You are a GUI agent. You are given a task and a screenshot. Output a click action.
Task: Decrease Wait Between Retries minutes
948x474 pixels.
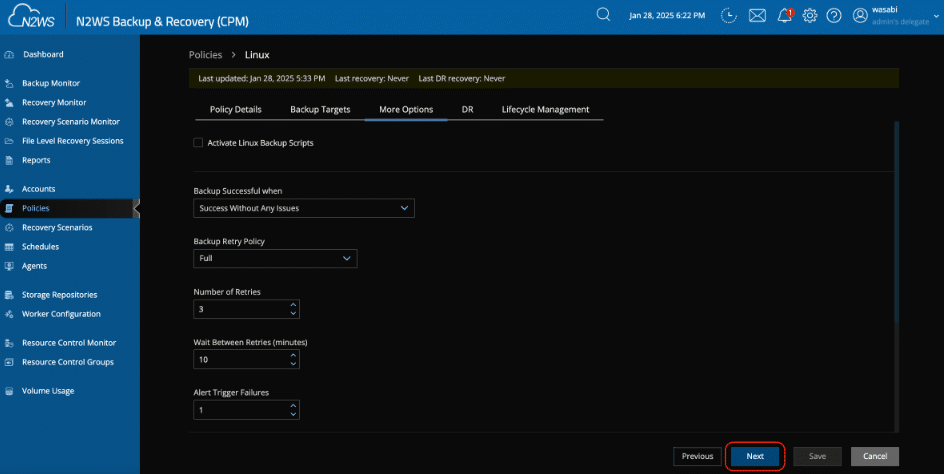point(293,363)
